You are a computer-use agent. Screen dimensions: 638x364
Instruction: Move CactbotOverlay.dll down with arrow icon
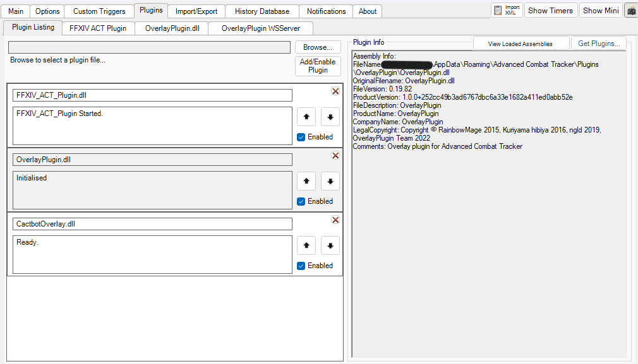pos(330,245)
